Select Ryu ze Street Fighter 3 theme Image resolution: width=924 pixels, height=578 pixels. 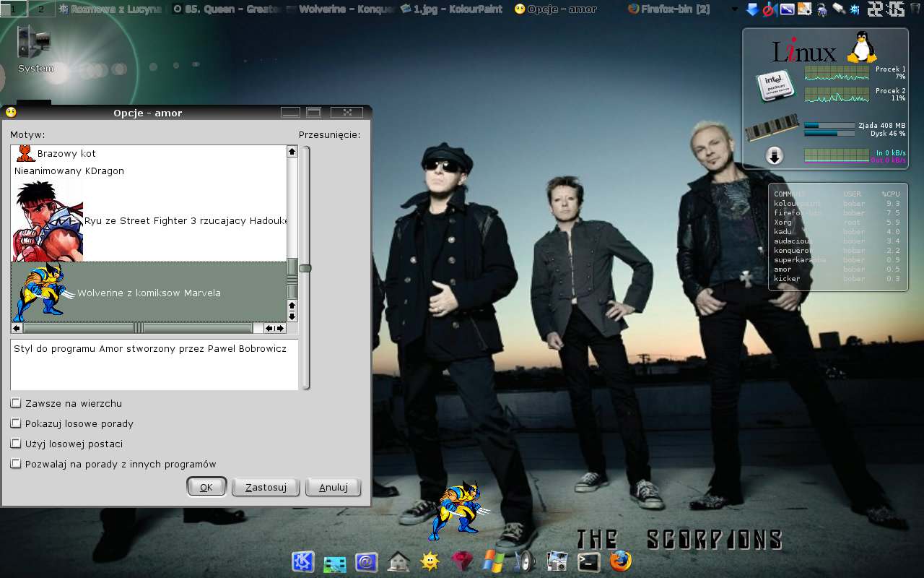pos(149,221)
